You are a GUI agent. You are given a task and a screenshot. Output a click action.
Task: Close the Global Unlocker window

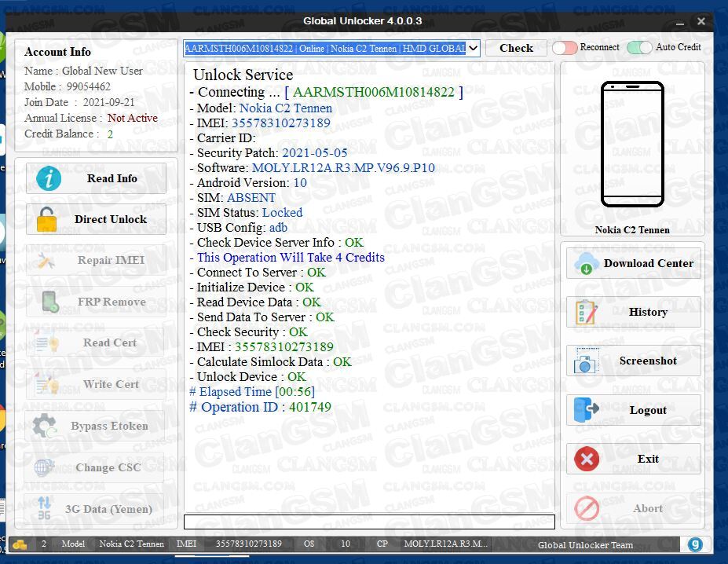pos(701,21)
